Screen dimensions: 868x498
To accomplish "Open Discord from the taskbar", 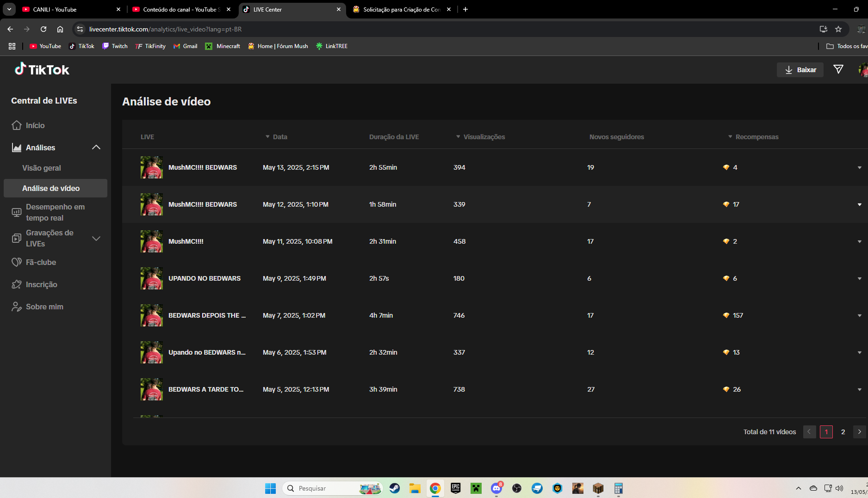I will [496, 488].
